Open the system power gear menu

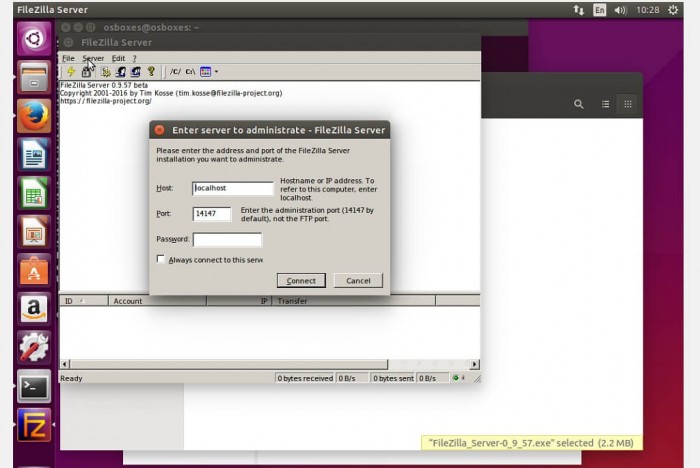pyautogui.click(x=673, y=10)
